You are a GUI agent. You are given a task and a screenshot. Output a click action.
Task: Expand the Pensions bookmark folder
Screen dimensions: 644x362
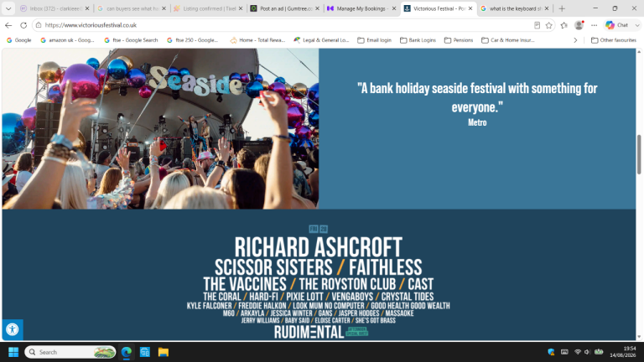(459, 40)
